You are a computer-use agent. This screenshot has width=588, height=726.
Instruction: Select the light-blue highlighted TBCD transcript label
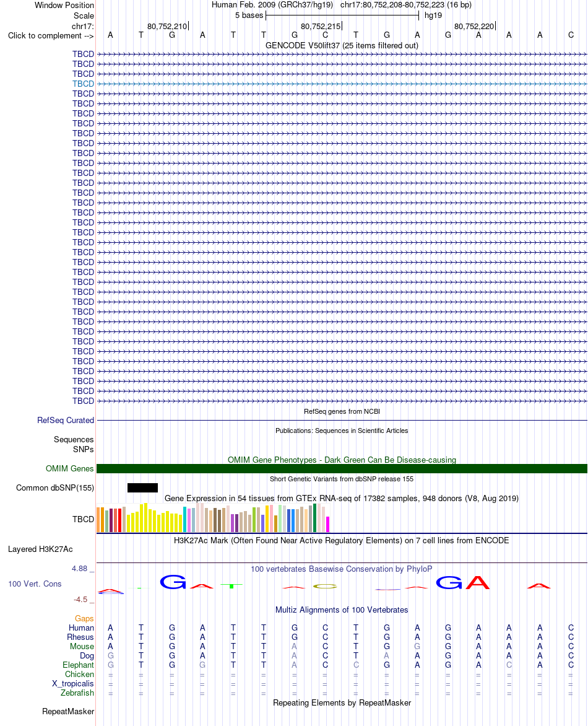(84, 84)
